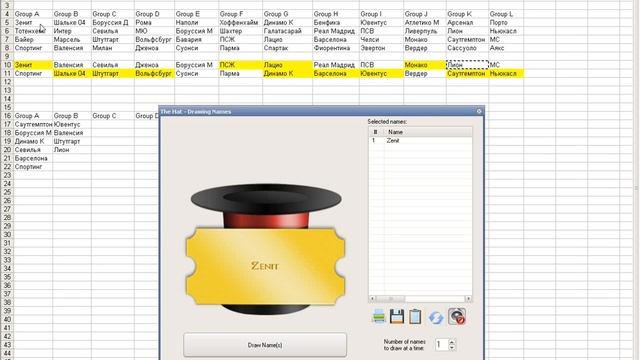The height and width of the screenshot is (360, 640).
Task: Select the Милан cell
Action: [x=112, y=48]
